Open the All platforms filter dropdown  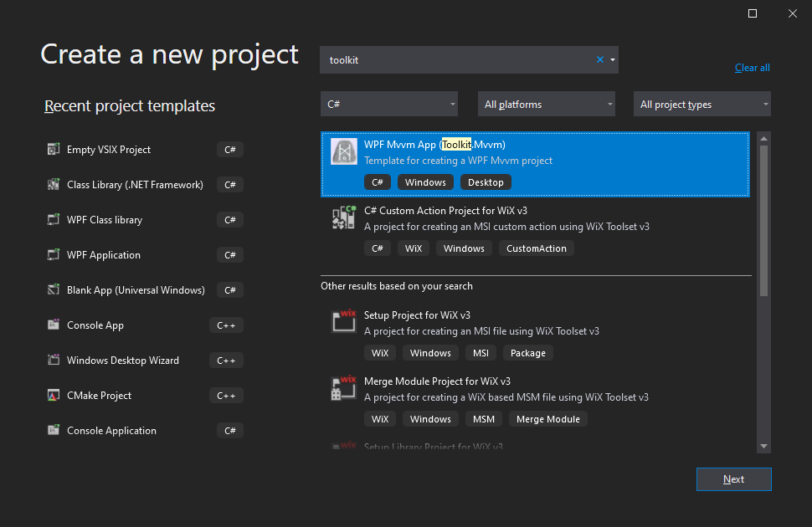547,104
